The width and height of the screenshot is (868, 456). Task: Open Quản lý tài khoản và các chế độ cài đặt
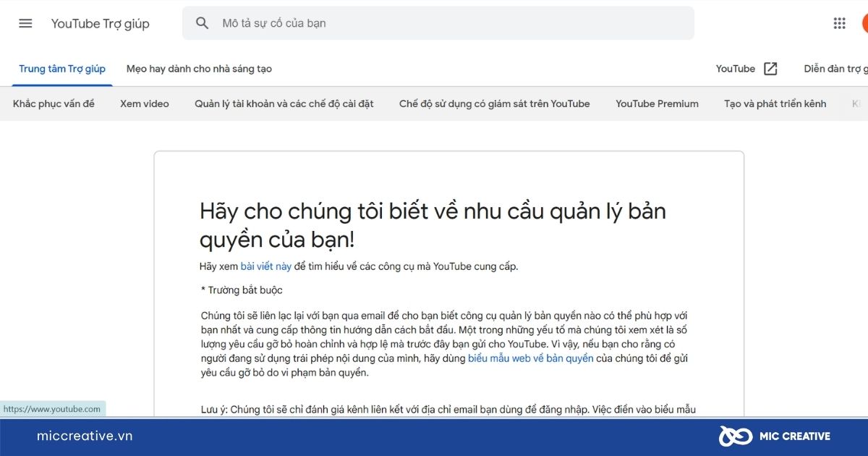click(285, 104)
